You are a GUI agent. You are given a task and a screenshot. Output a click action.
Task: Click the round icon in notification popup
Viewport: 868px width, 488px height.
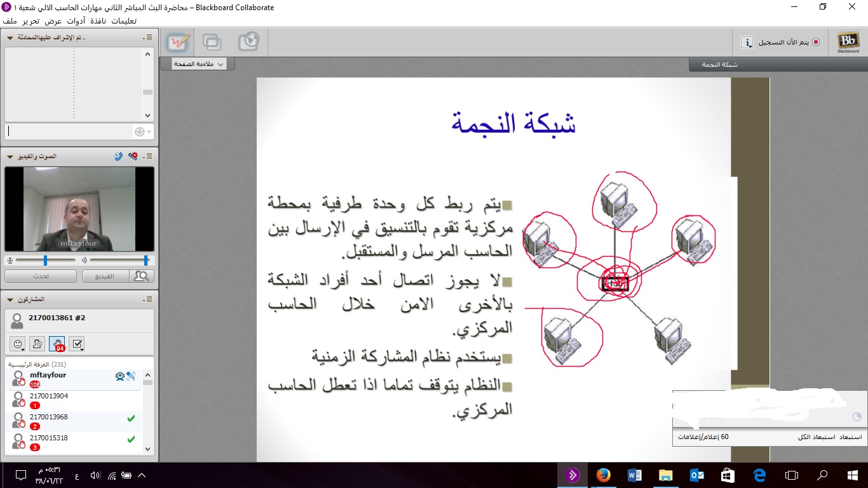pyautogui.click(x=857, y=417)
